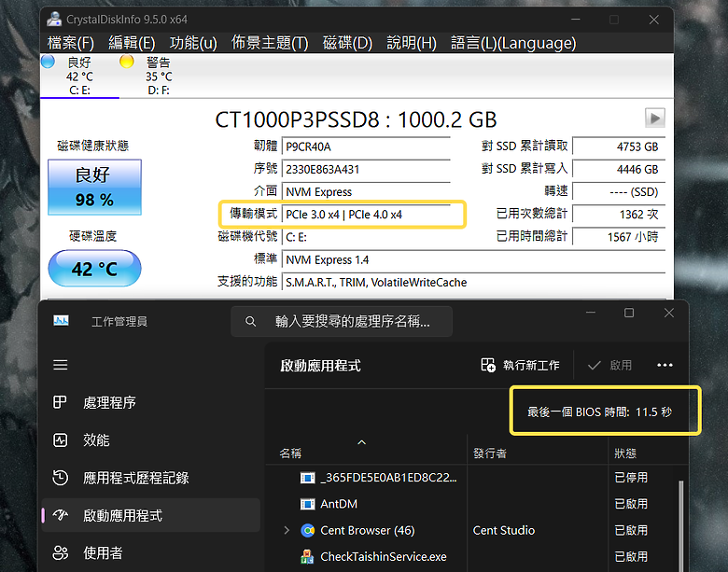Viewport: 728px width, 572px height.
Task: Open the three-dot more options menu
Action: [665, 366]
